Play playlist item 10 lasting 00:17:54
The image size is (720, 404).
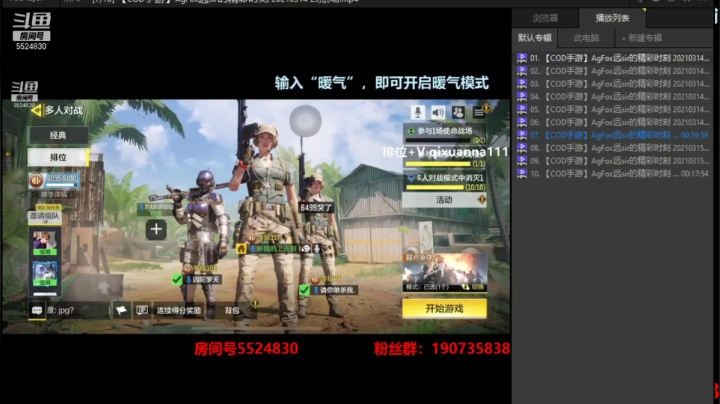613,174
